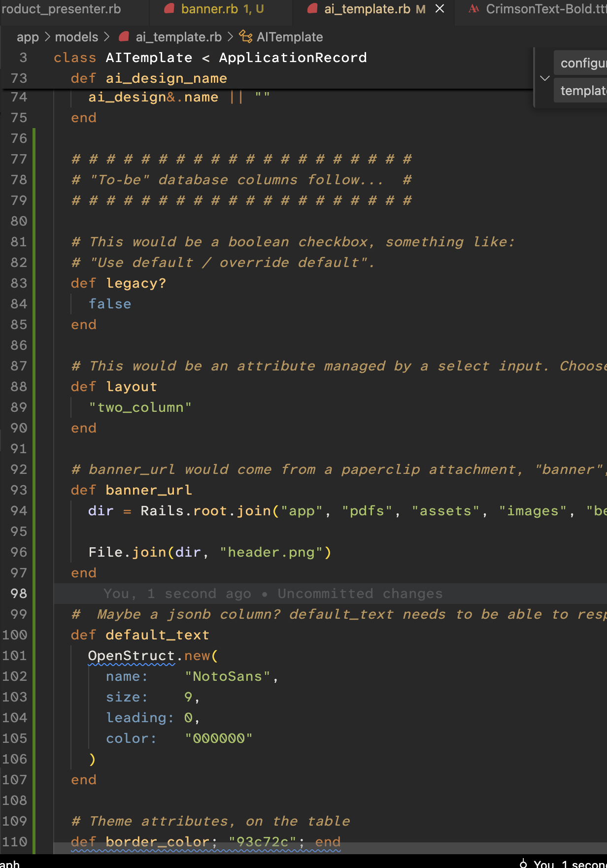The height and width of the screenshot is (868, 607).
Task: Click line number 100
Action: 15,635
